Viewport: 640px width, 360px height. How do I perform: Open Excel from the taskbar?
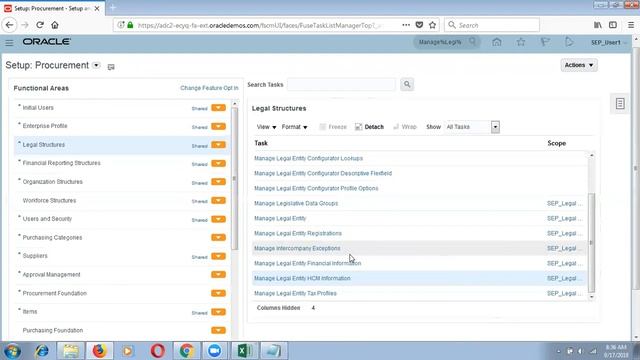245,351
